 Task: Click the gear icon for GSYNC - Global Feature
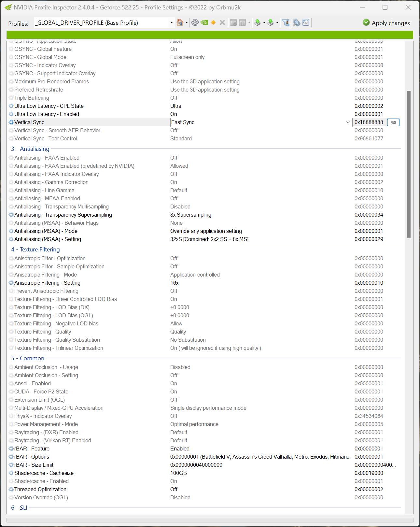(11, 49)
